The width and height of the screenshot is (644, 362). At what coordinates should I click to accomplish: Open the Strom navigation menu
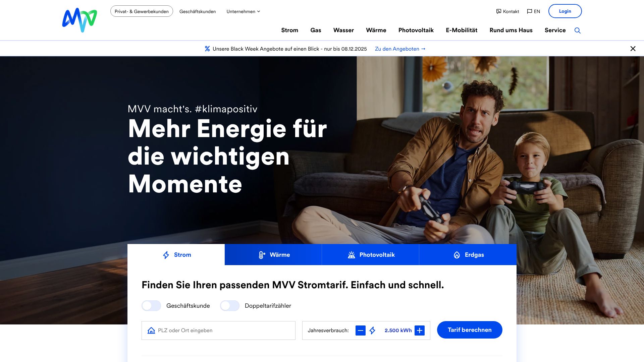(x=289, y=30)
